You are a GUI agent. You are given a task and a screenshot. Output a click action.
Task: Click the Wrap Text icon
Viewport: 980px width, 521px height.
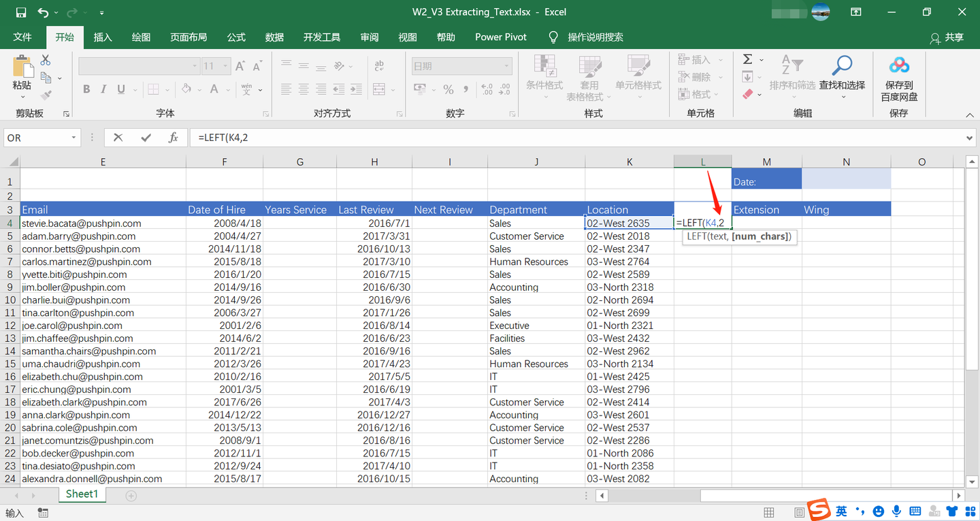pos(379,66)
